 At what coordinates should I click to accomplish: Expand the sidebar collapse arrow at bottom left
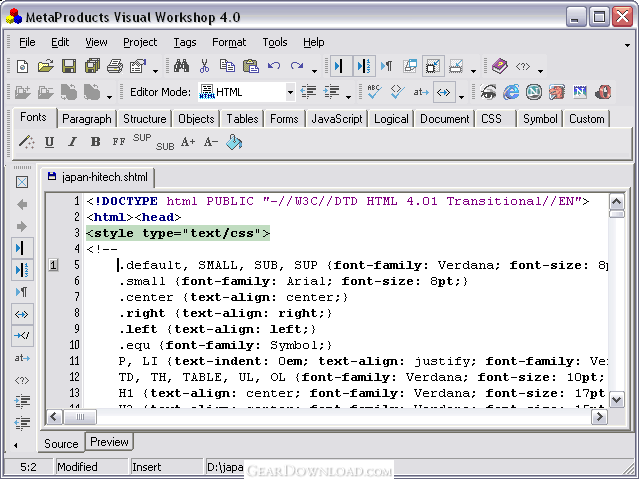tap(15, 445)
